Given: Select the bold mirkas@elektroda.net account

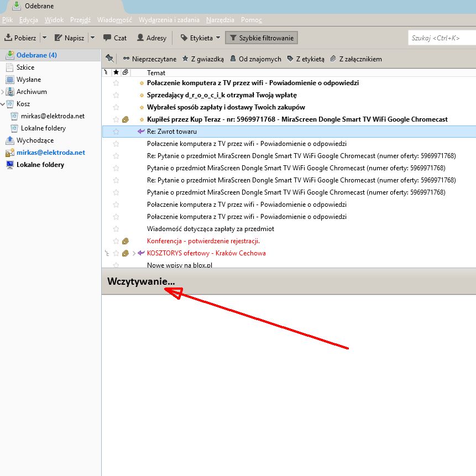Looking at the screenshot, I should pos(51,152).
